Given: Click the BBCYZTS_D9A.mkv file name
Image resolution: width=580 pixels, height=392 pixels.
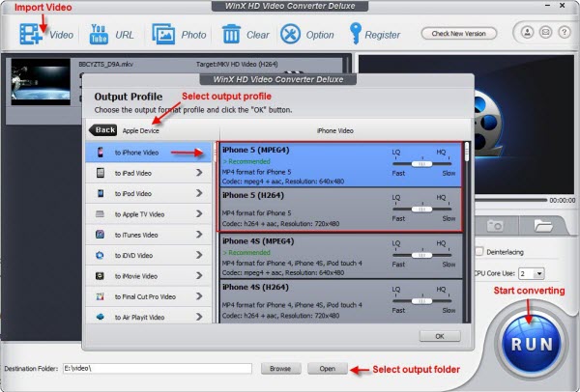Looking at the screenshot, I should click(105, 64).
